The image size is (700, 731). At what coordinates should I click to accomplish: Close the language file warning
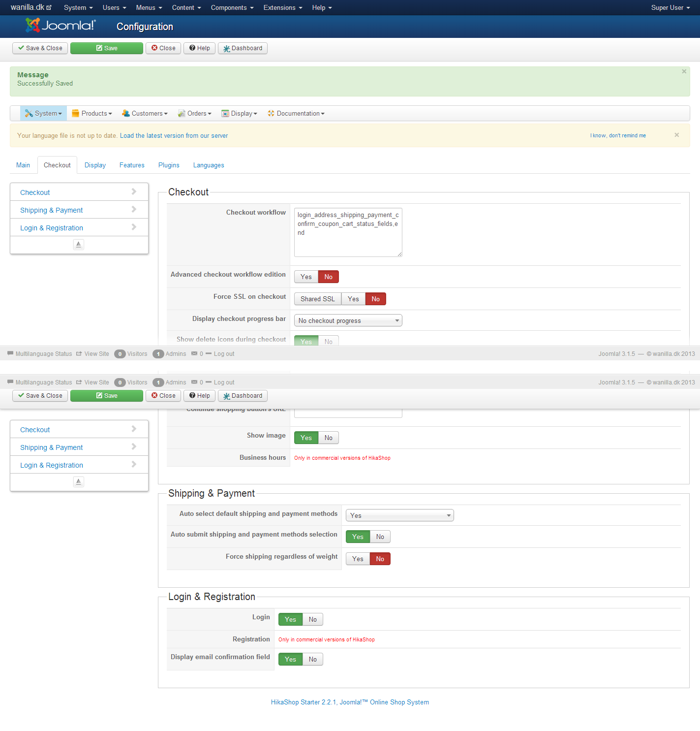[x=676, y=135]
